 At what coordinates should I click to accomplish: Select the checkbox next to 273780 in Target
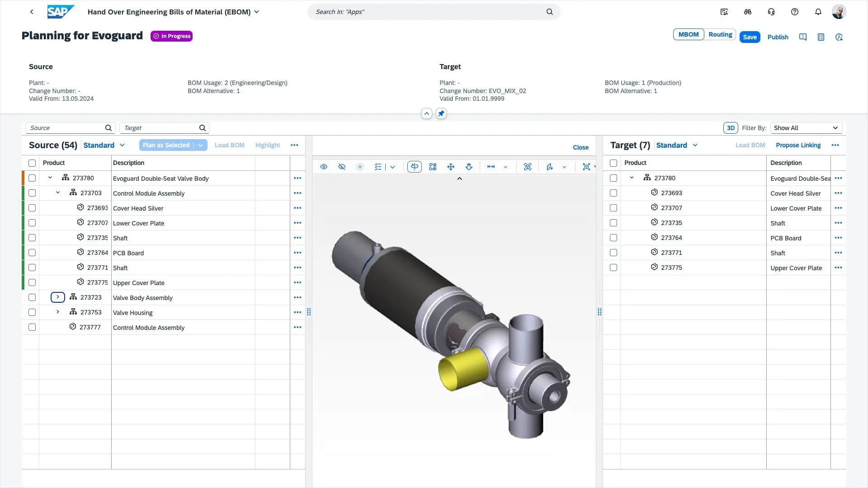pos(613,178)
